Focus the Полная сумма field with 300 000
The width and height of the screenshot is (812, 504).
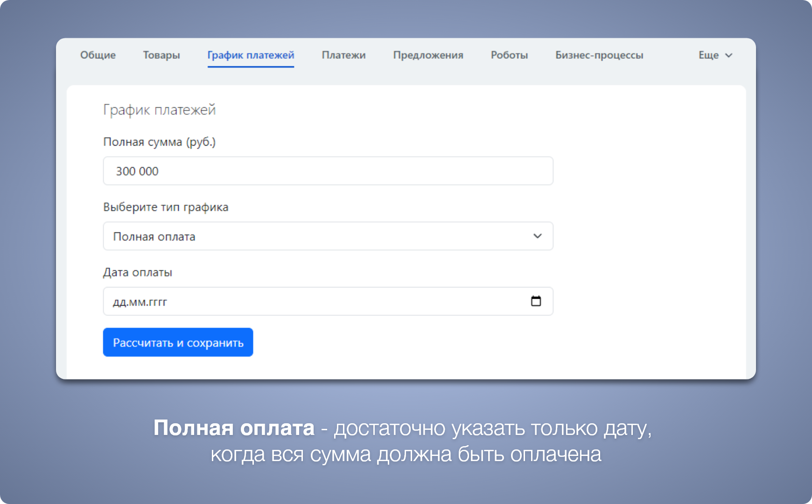[x=328, y=171]
